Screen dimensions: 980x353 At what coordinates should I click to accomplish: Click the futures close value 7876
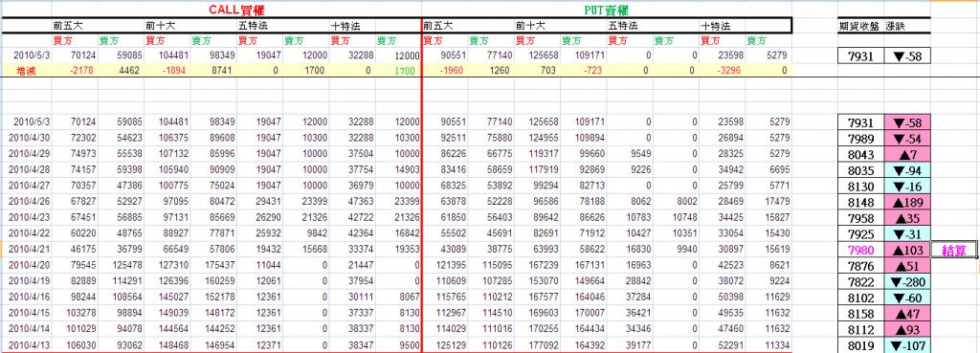861,267
